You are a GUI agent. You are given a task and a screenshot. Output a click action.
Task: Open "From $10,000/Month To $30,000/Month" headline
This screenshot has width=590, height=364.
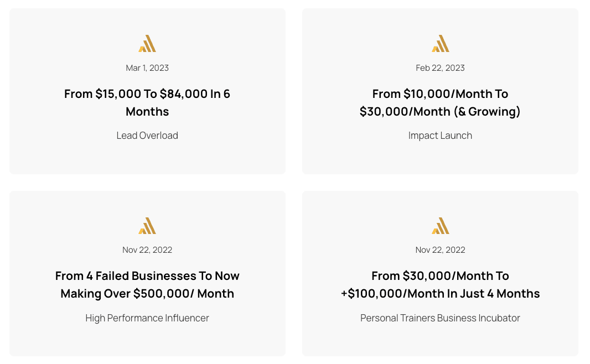point(440,102)
